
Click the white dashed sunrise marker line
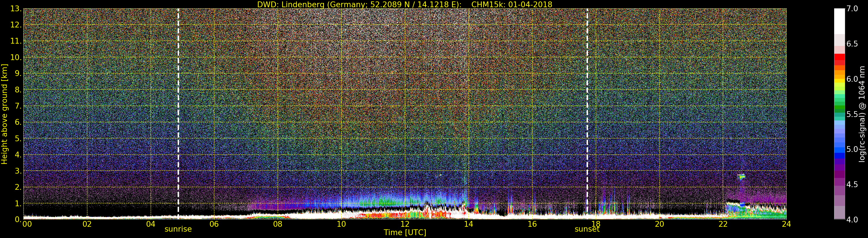pyautogui.click(x=178, y=114)
